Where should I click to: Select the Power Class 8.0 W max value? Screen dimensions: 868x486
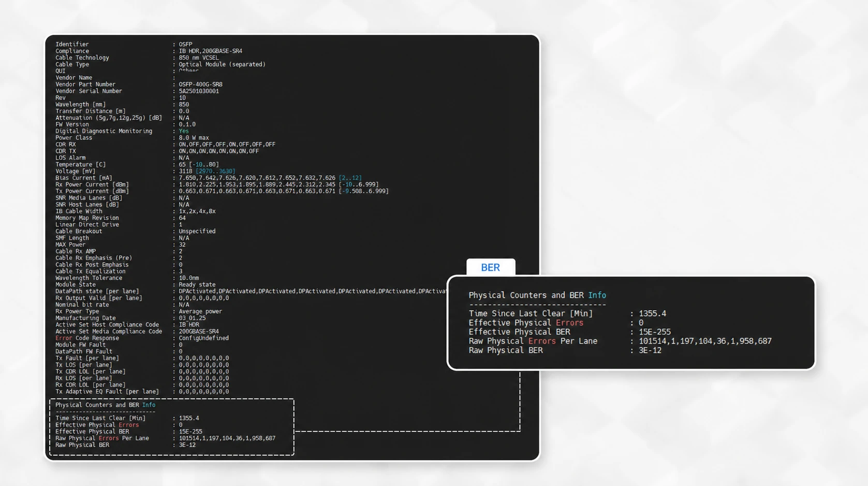pos(194,138)
